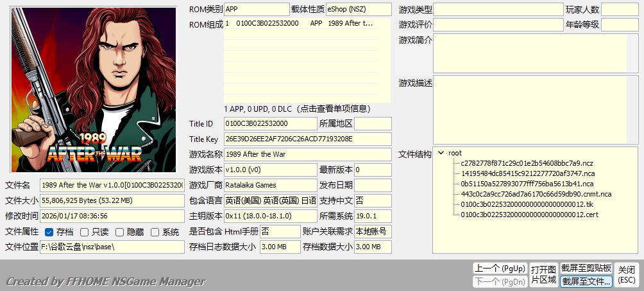Open the image area with 打开图片区域
Viewport: 644px width, 291px height.
point(543,274)
